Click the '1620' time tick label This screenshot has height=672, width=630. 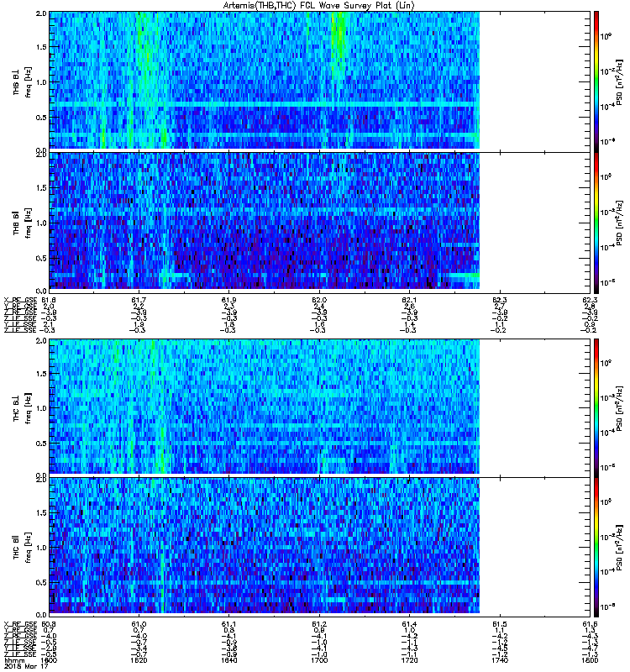coord(139,660)
